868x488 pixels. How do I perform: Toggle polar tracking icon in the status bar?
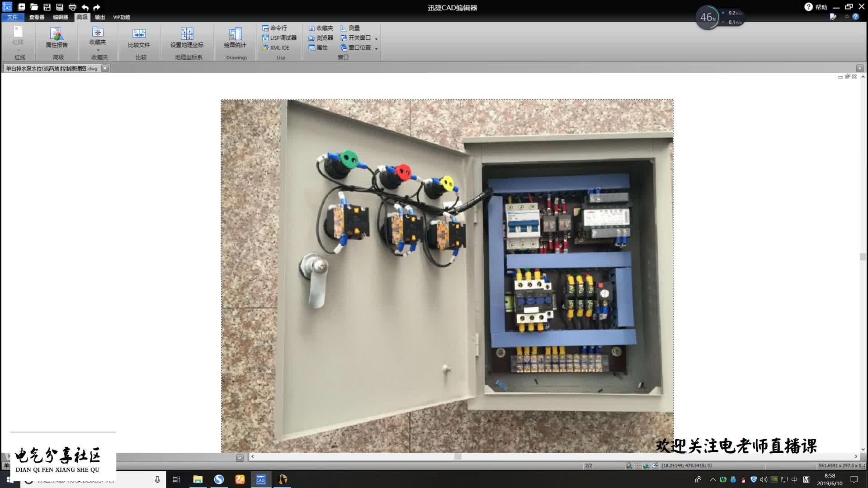pyautogui.click(x=655, y=465)
